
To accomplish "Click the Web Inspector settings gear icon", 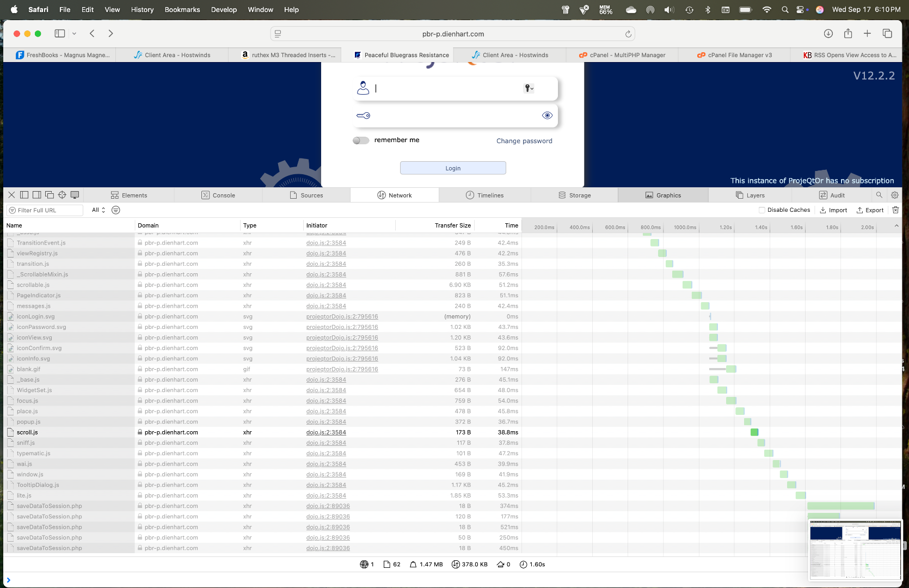I will pos(894,195).
